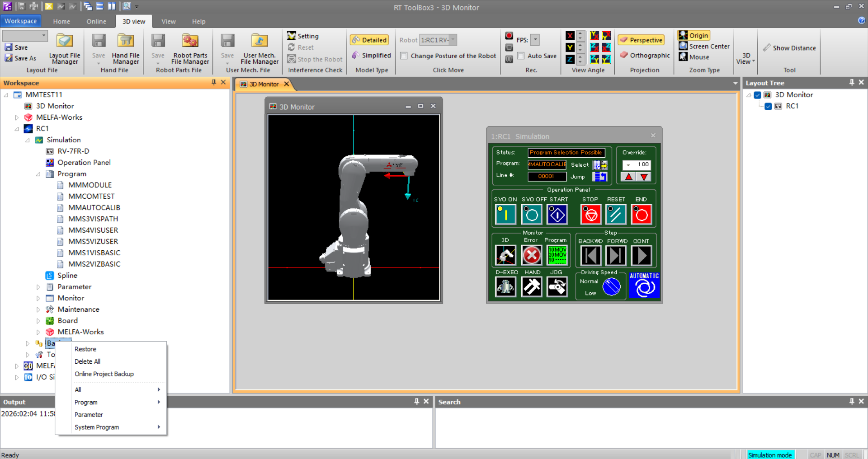The image size is (868, 459).
Task: Click the CONT continue button
Action: (x=641, y=255)
